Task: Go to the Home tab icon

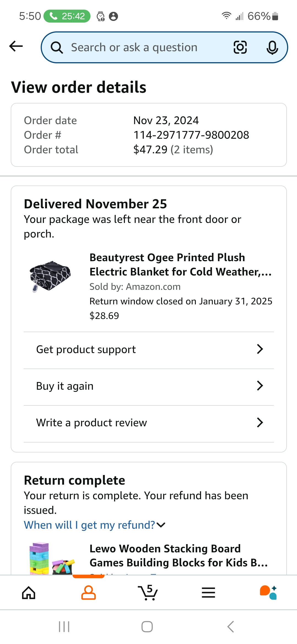Action: click(x=29, y=593)
